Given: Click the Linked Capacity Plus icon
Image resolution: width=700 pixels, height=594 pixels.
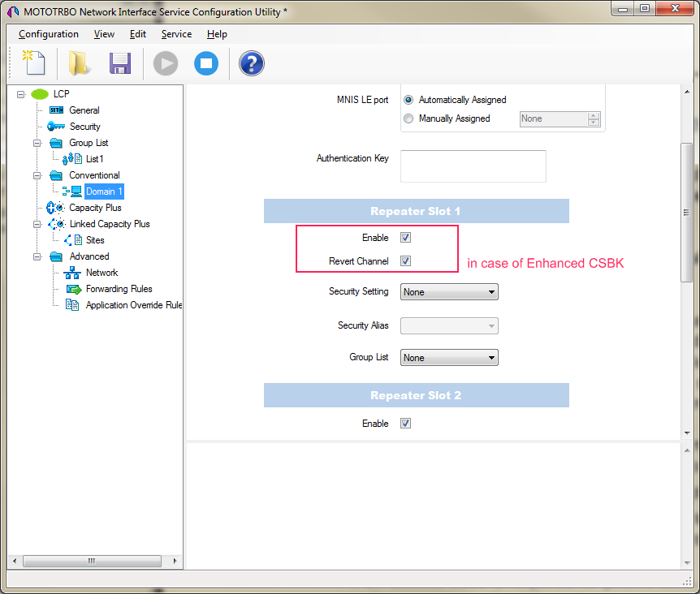Looking at the screenshot, I should coord(57,224).
